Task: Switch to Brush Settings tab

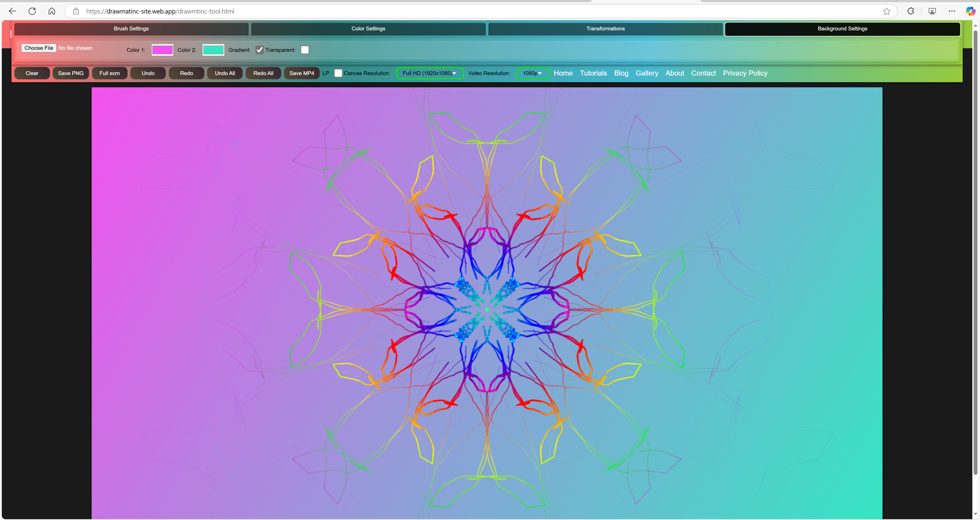Action: point(131,29)
